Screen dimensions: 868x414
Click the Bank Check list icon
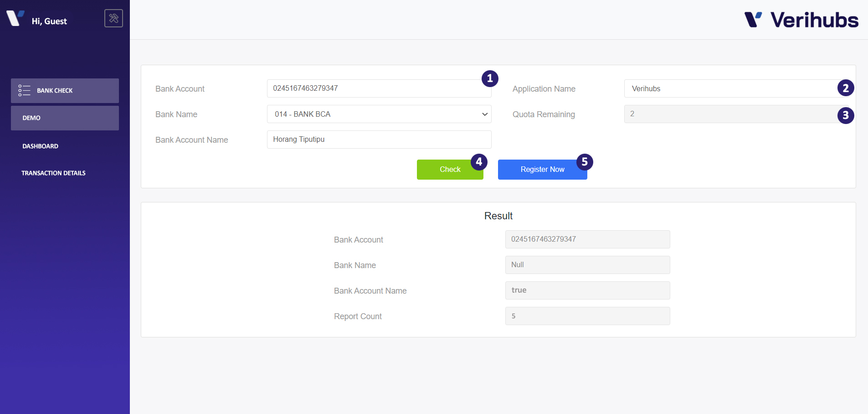(x=24, y=90)
